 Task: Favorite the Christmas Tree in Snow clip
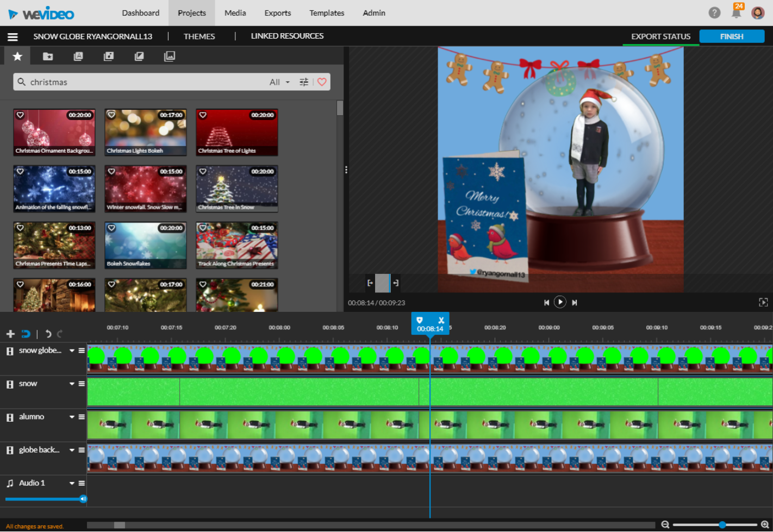[x=203, y=172]
